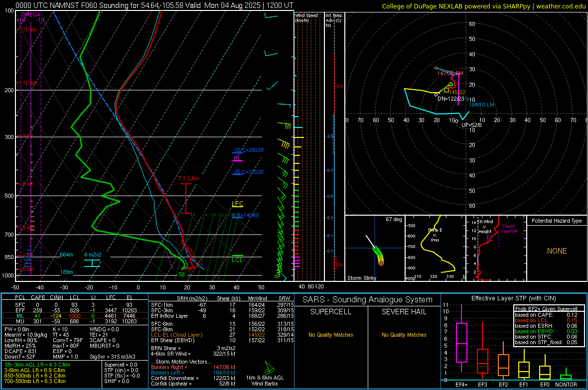588x390 pixels.
Task: Click the green based on EBWD: 0.03 line
Action: pos(546,331)
